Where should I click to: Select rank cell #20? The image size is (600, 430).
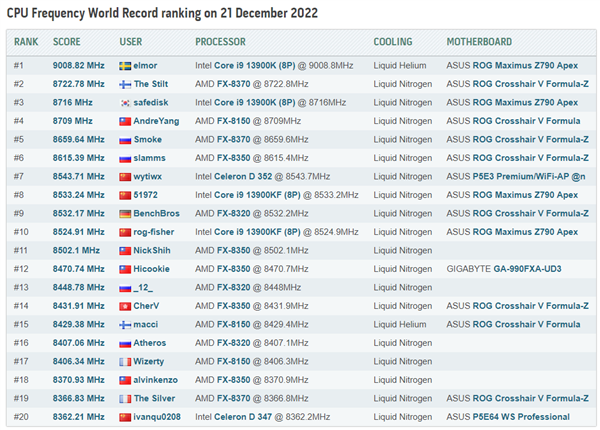pyautogui.click(x=21, y=417)
